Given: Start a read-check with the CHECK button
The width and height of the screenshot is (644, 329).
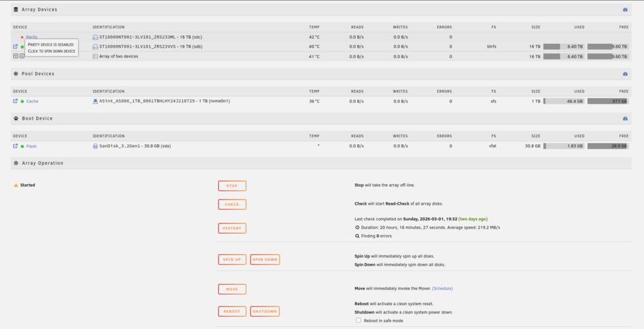Looking at the screenshot, I should click(x=232, y=204).
